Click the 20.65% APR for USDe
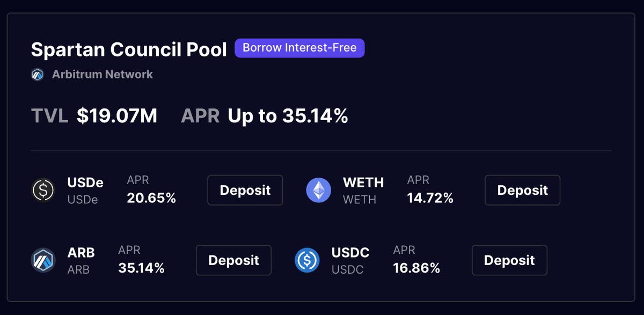 coord(151,198)
